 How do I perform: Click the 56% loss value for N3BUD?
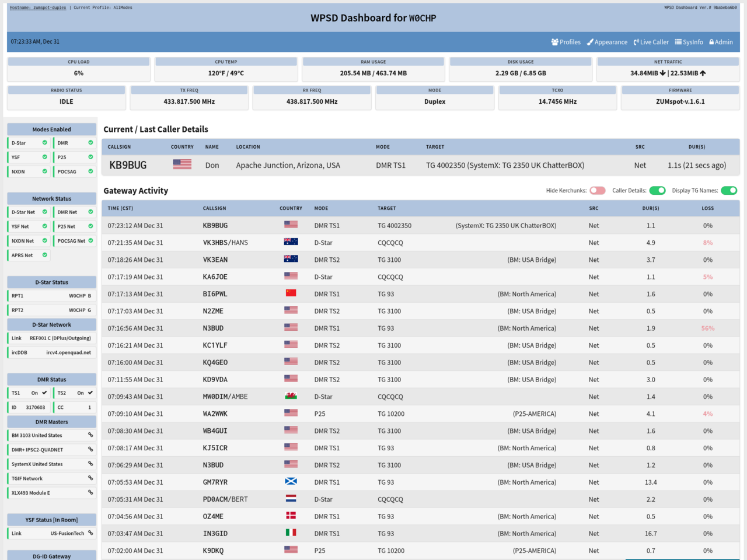(x=708, y=328)
